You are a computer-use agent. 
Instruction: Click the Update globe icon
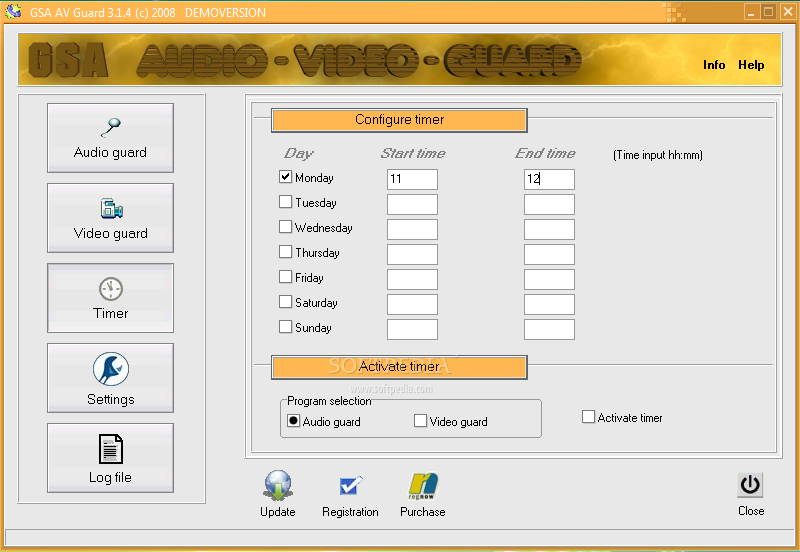tap(278, 485)
